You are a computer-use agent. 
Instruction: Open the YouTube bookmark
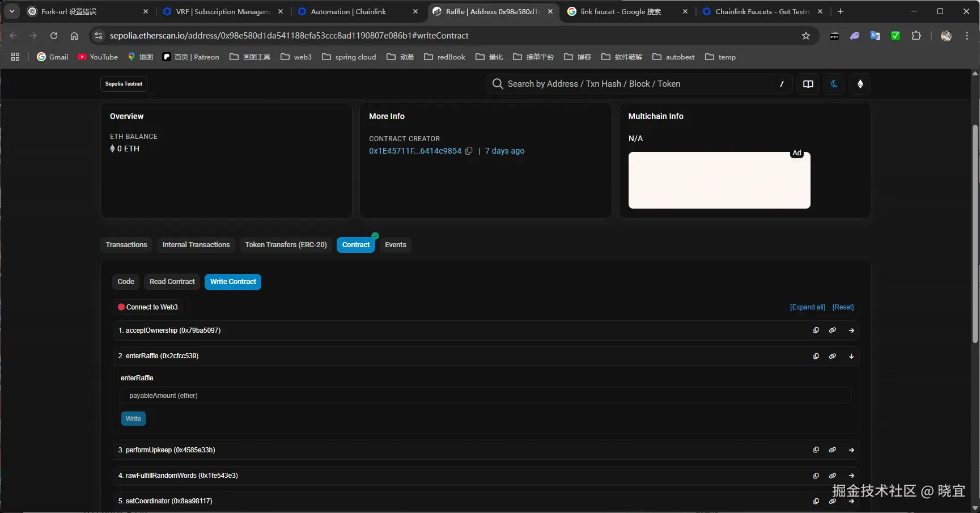click(x=98, y=57)
